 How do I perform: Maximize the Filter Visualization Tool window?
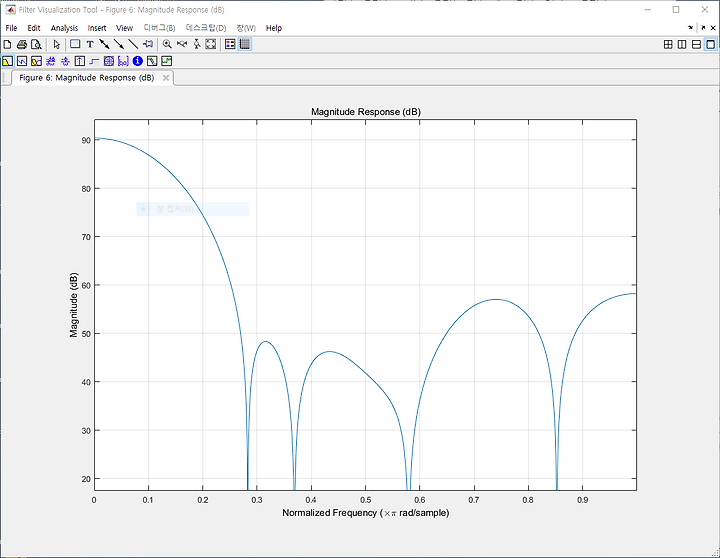click(x=676, y=10)
